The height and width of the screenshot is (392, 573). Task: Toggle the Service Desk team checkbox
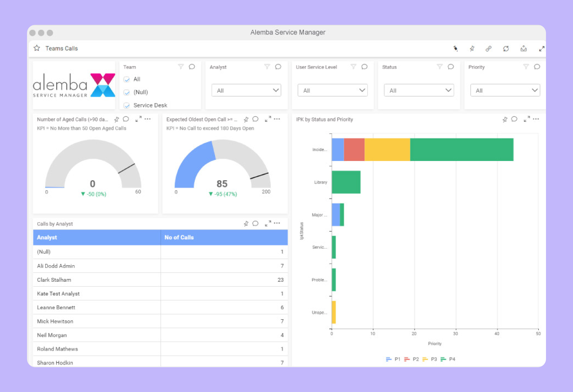point(127,106)
